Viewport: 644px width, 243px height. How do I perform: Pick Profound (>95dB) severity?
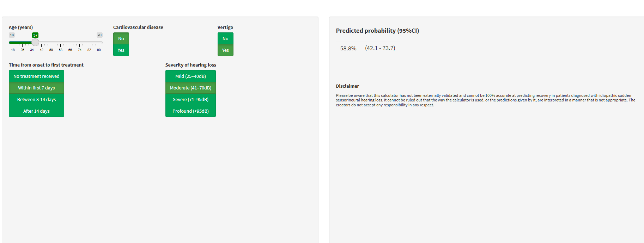(x=190, y=111)
